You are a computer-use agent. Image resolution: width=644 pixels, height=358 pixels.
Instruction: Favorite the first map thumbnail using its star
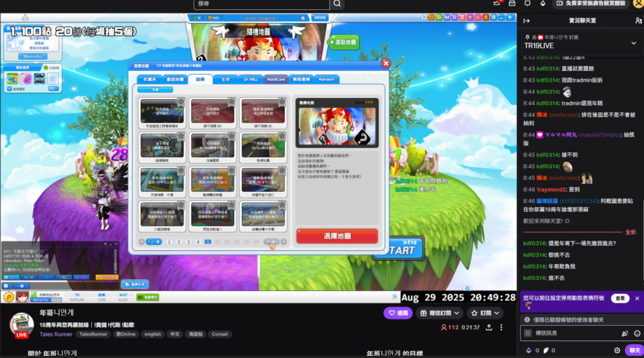[x=180, y=102]
